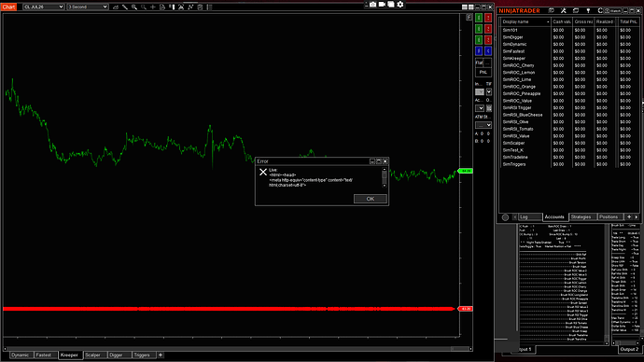Click the Realized column header

click(x=605, y=21)
